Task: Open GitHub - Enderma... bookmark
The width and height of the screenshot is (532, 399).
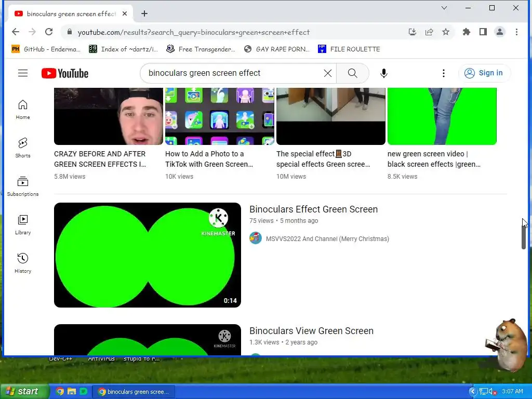Action: [46, 49]
